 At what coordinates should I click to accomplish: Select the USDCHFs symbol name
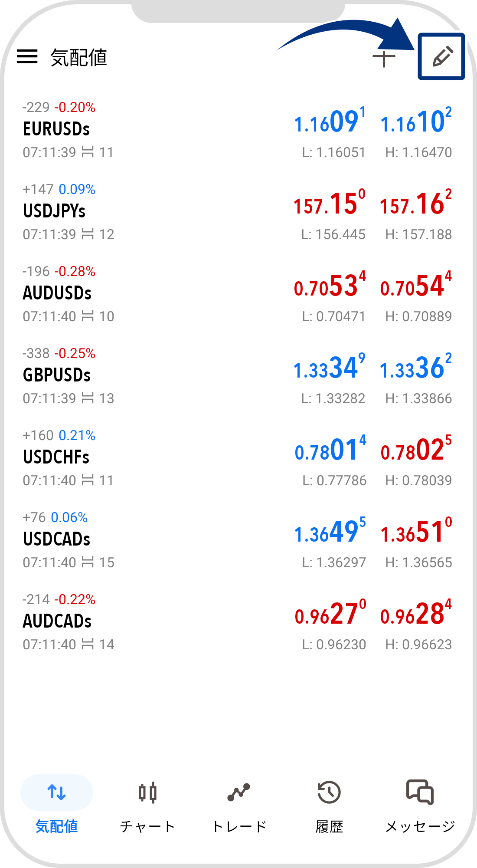[x=56, y=457]
